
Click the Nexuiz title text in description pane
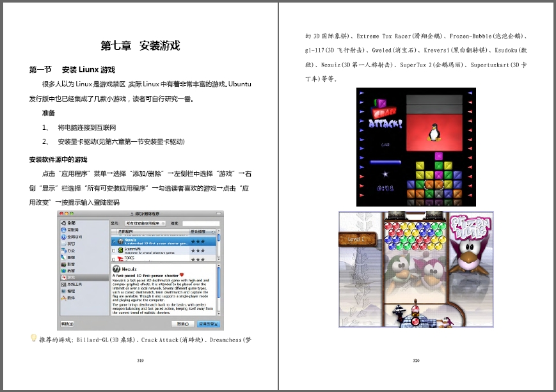129,269
